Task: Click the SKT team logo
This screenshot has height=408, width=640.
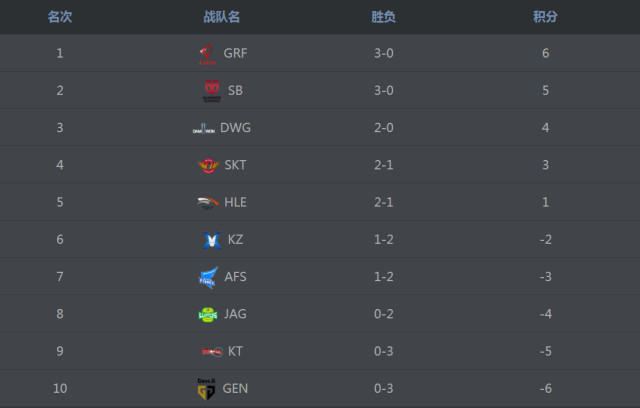Action: [208, 165]
